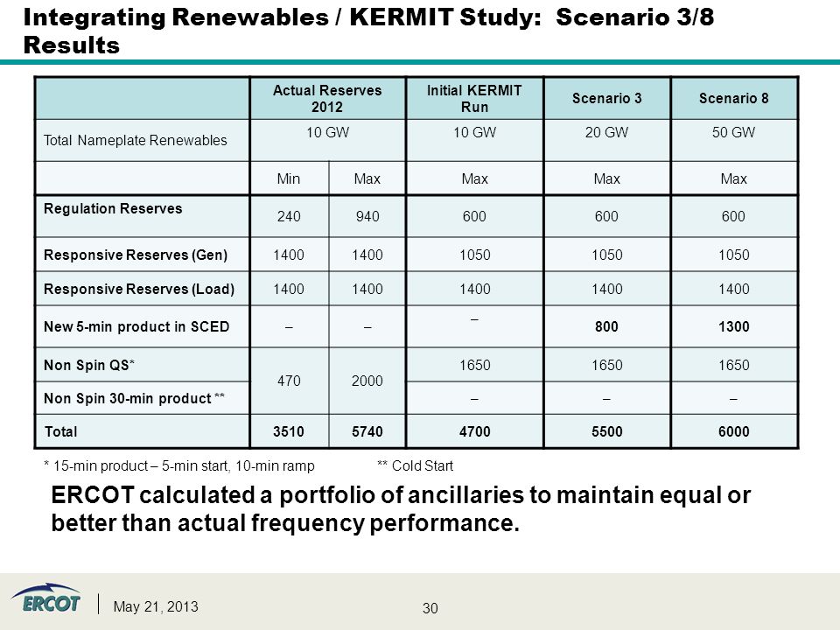This screenshot has width=840, height=630.
Task: Select the '5740' total value
Action: 367,431
